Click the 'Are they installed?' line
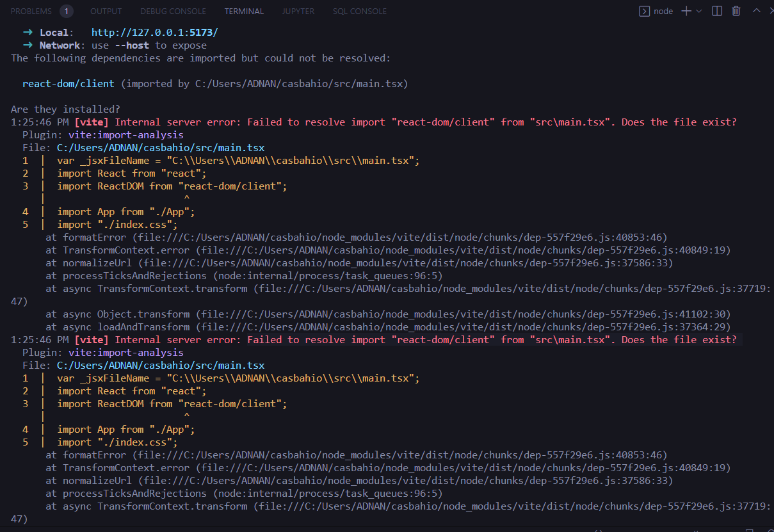 point(65,109)
